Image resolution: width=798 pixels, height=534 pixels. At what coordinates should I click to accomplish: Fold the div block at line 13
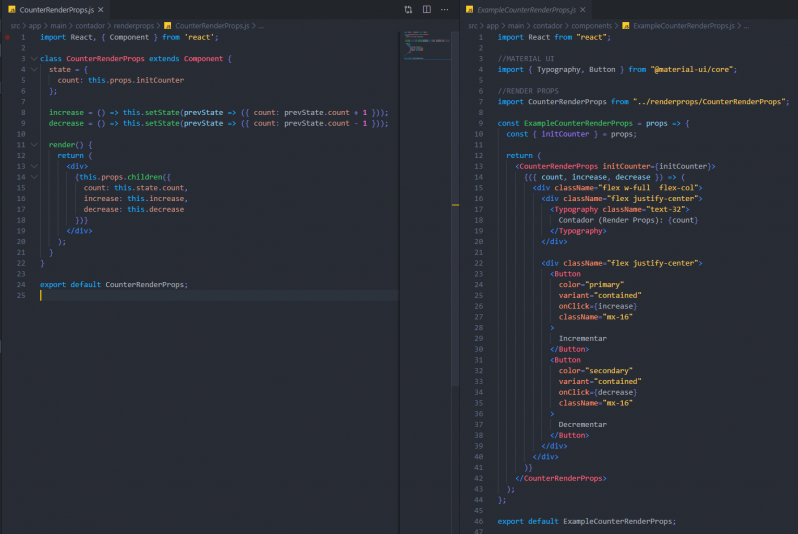(33, 166)
